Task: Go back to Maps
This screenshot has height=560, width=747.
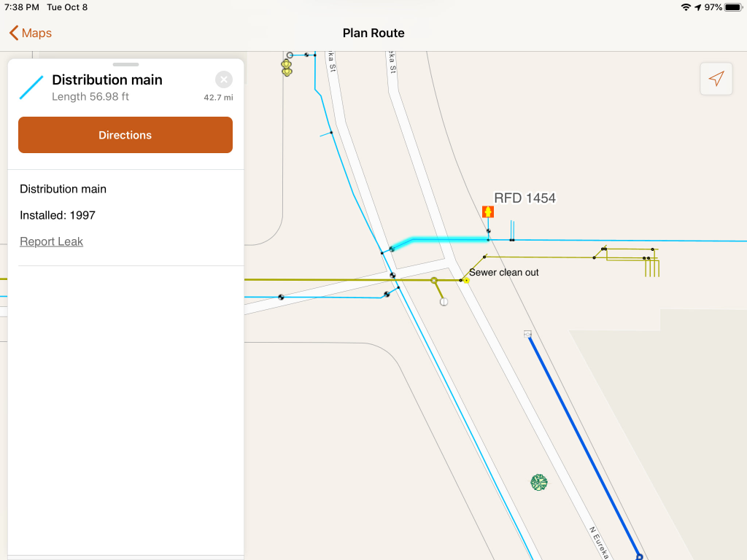Action: tap(30, 33)
